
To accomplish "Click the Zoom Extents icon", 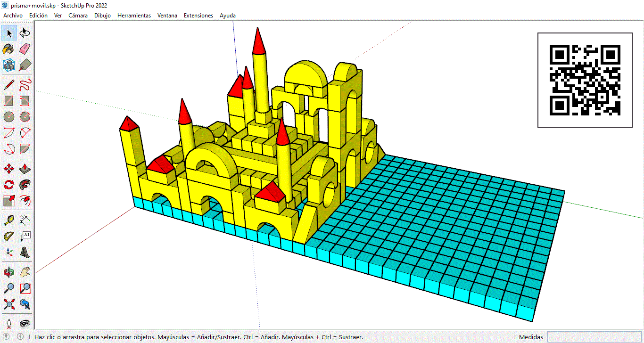I will 8,304.
